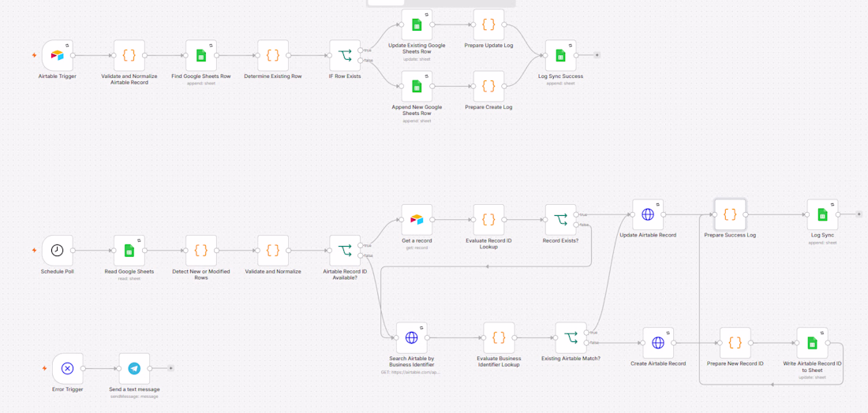Select the Airtable Trigger node
The width and height of the screenshot is (868, 413).
tap(57, 55)
